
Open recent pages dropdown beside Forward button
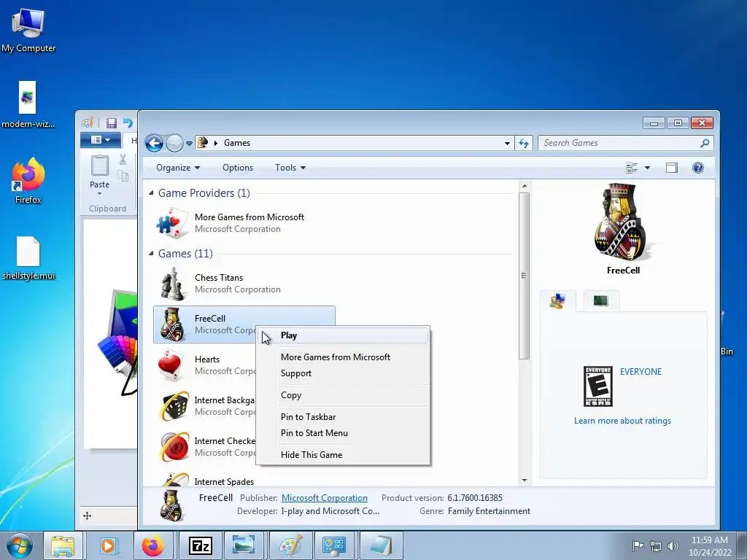coord(189,144)
